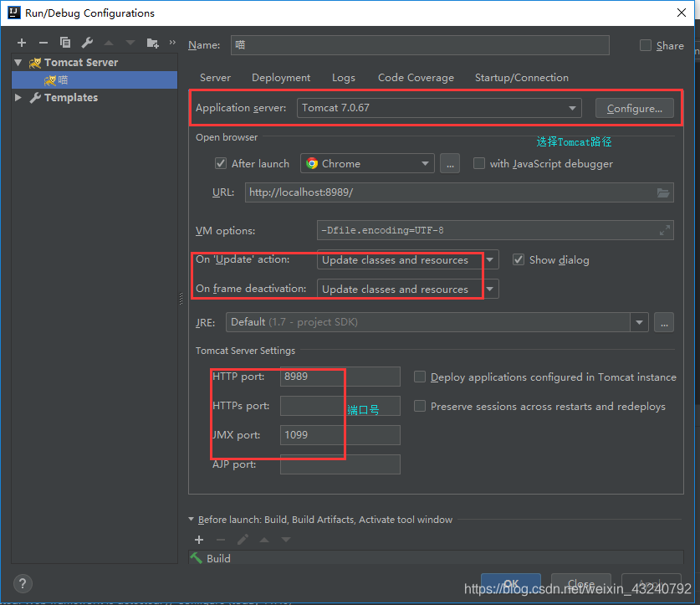Enable Preserve sessions across restarts
This screenshot has height=605, width=700.
[x=420, y=406]
